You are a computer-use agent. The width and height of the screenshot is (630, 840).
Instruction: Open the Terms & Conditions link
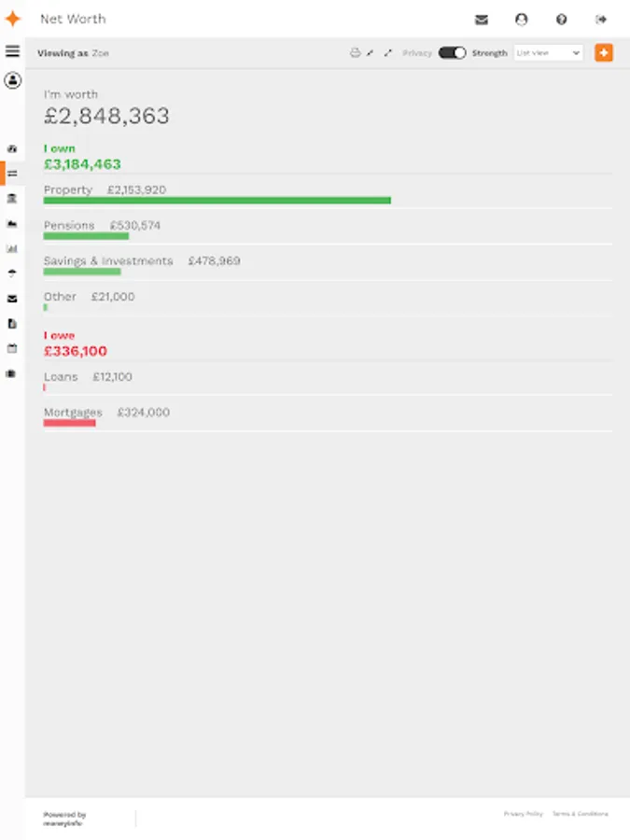[x=580, y=814]
